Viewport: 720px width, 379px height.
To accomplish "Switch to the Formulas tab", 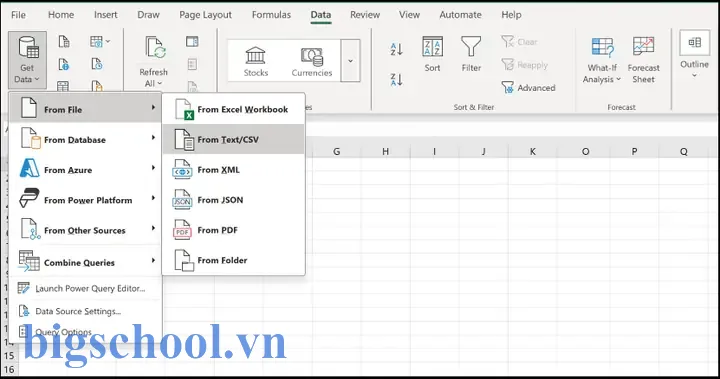I will [x=271, y=15].
